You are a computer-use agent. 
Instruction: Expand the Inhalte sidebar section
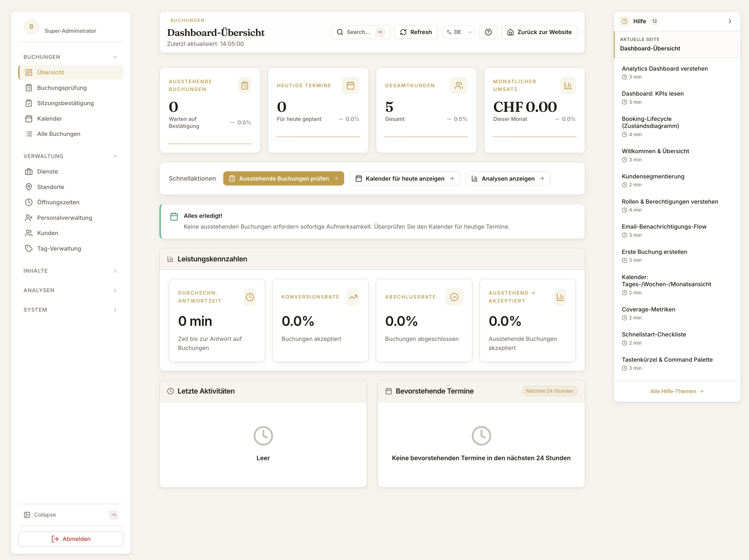tap(115, 271)
